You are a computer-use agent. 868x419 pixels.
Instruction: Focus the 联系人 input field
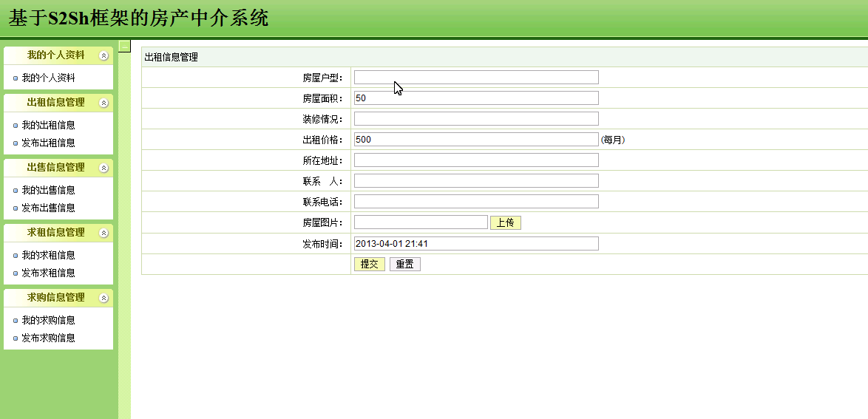tap(476, 181)
